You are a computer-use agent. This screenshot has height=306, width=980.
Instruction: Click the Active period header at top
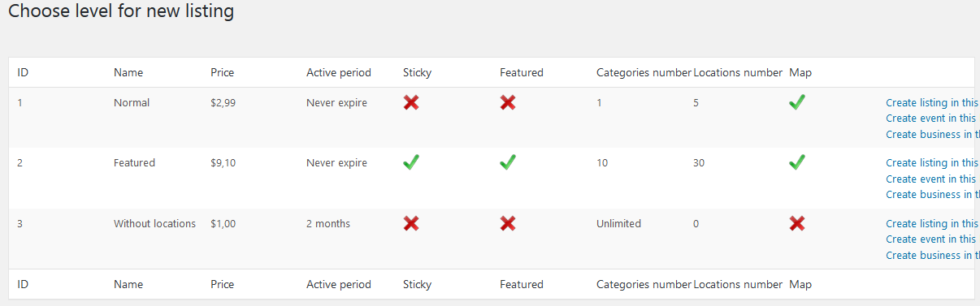click(339, 73)
